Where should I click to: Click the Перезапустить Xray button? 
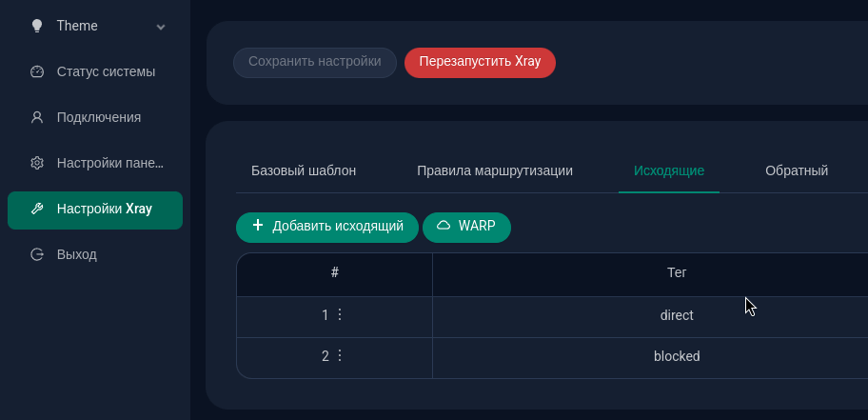point(480,63)
